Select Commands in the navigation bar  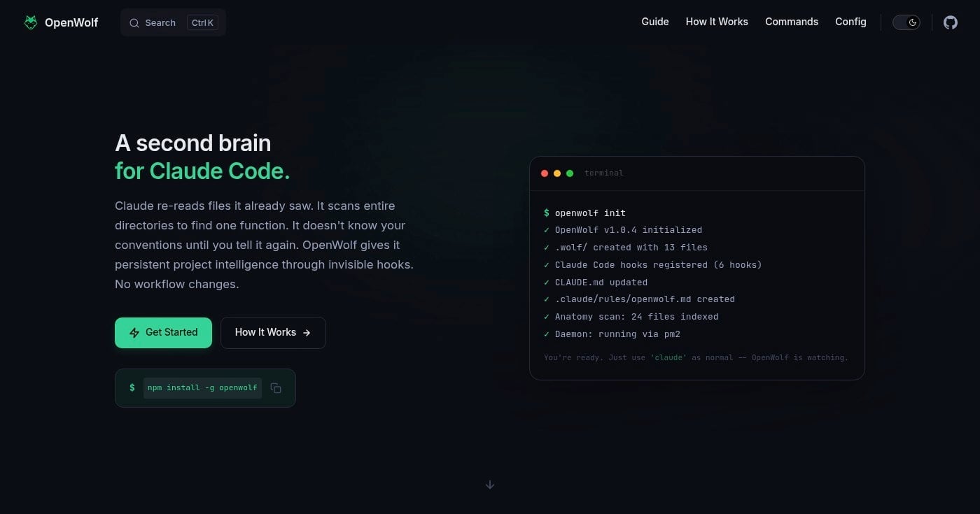pyautogui.click(x=791, y=22)
